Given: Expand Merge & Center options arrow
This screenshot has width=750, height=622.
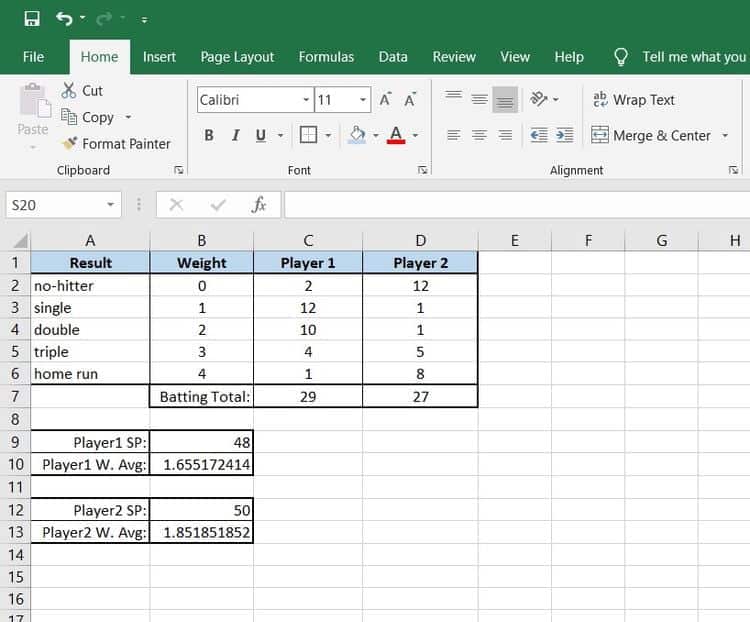Looking at the screenshot, I should tap(725, 136).
